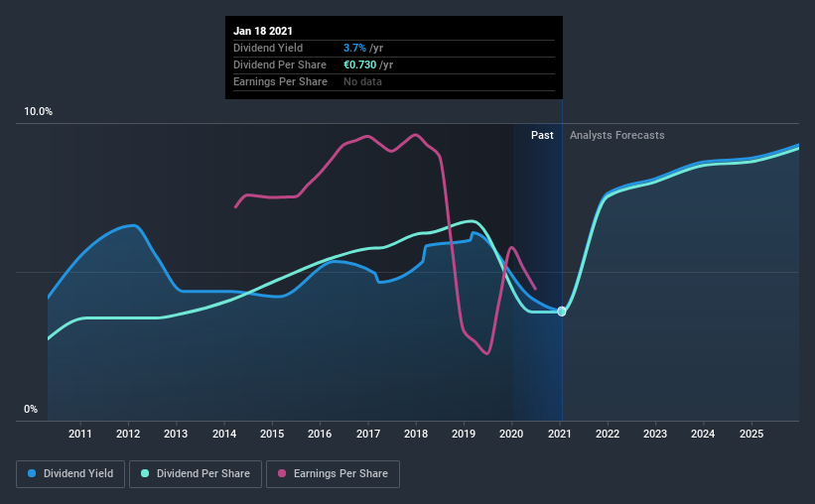Select the 2017 x-axis label
This screenshot has height=504, width=815.
368,434
